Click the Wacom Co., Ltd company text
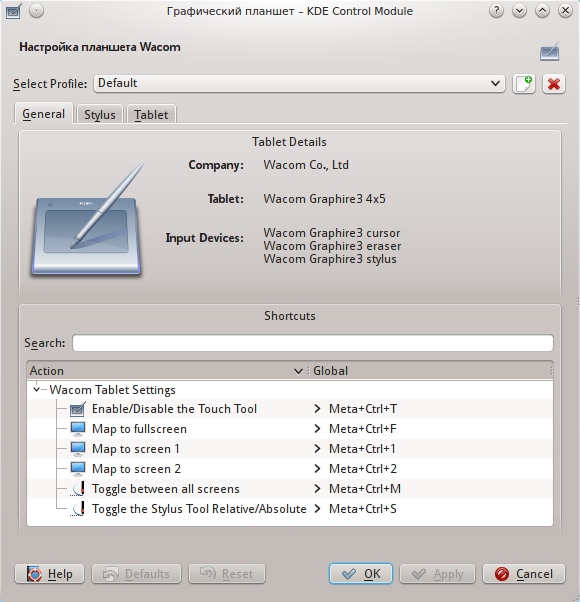The height and width of the screenshot is (602, 580). tap(306, 165)
